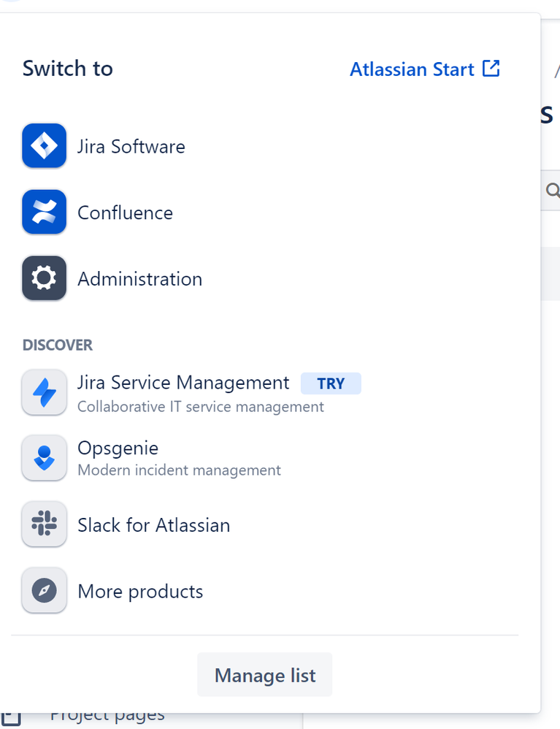Viewport: 560px width, 729px height.
Task: Click the Manage list button
Action: click(x=265, y=675)
